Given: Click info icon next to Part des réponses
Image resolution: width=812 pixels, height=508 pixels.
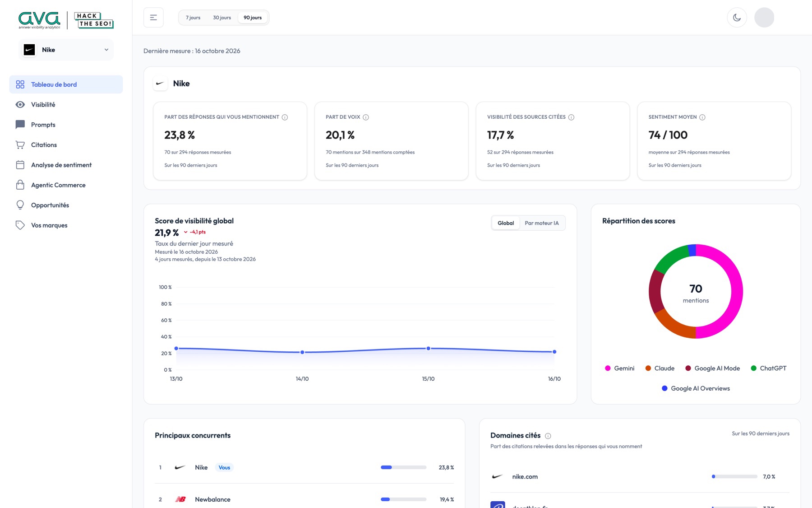Looking at the screenshot, I should (285, 117).
